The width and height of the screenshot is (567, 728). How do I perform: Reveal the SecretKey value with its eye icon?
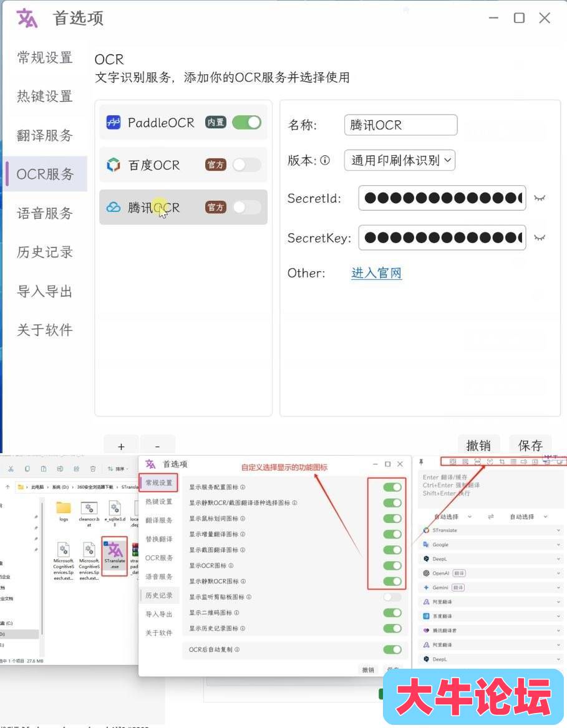(x=540, y=237)
